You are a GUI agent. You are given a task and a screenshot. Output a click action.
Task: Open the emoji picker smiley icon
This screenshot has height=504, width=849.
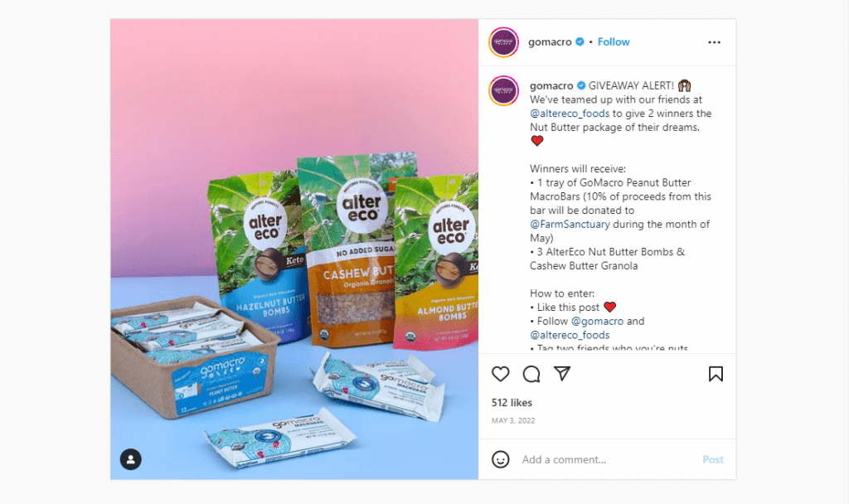click(x=500, y=459)
